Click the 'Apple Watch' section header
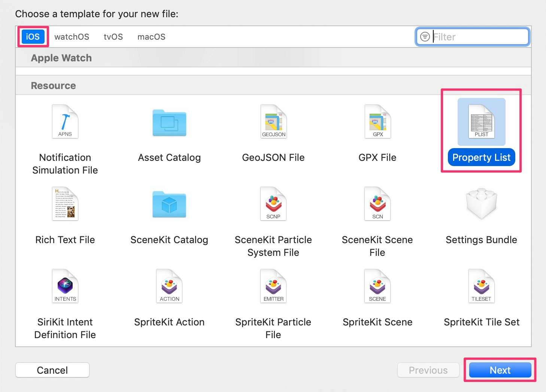The height and width of the screenshot is (392, 546). [x=61, y=58]
